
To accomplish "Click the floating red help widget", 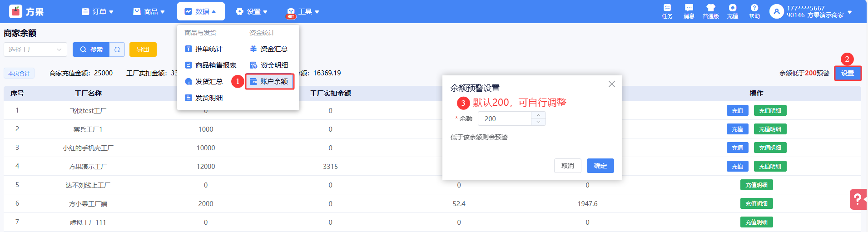I will pyautogui.click(x=858, y=199).
